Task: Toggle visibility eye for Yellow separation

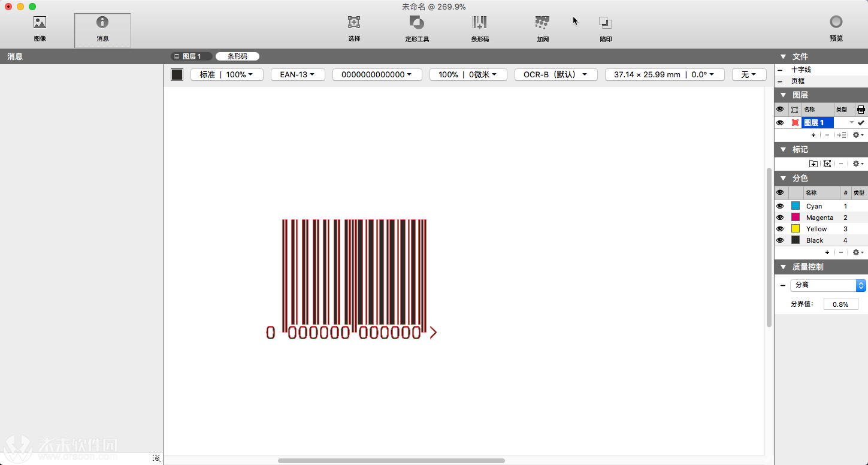Action: [x=780, y=229]
